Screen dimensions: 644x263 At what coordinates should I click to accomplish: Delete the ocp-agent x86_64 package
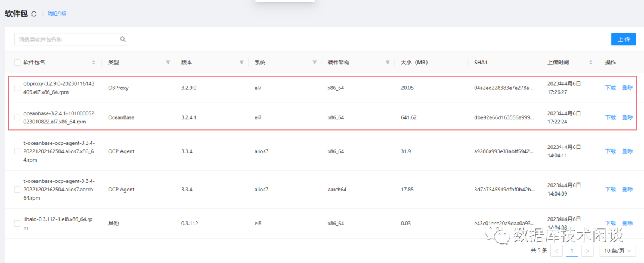[x=627, y=151]
